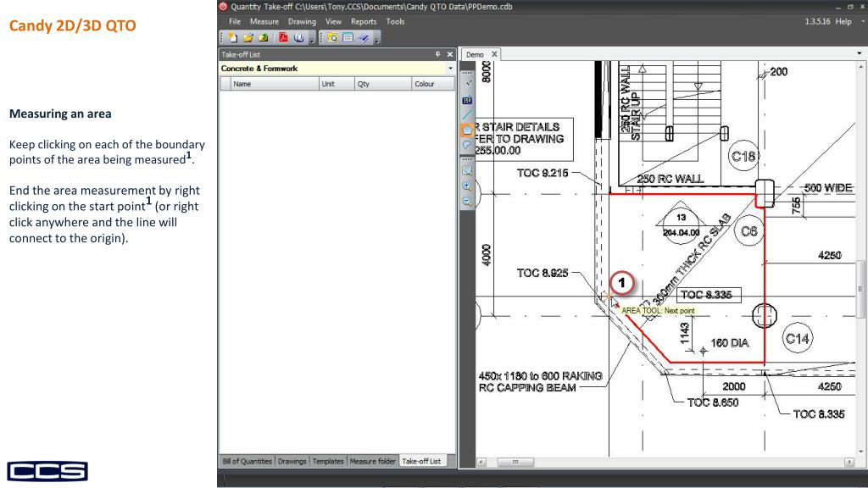
Task: Click the list window toolbar icon
Action: (348, 37)
